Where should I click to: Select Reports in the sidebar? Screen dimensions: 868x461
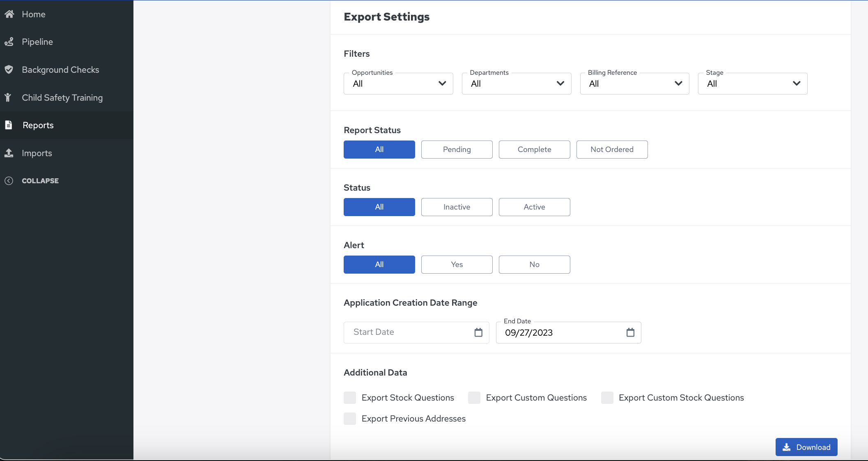click(67, 125)
